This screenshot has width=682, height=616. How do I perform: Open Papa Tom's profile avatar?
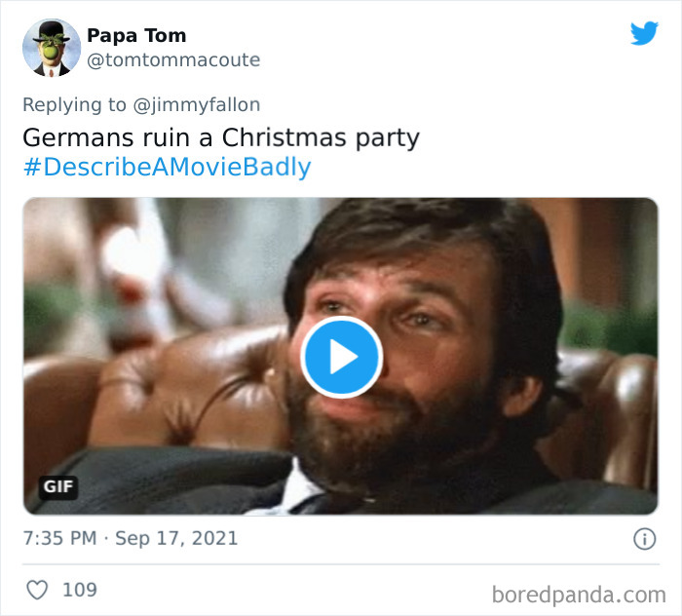51,48
